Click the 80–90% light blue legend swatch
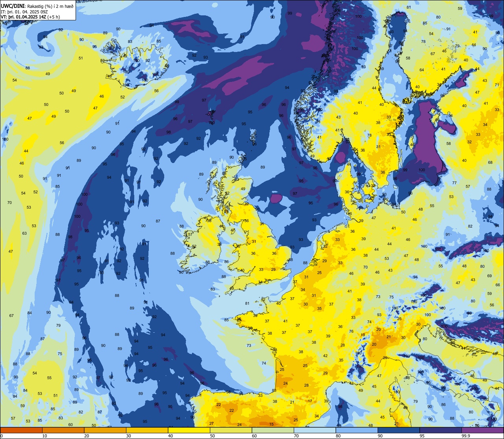504x439 pixels. (x=357, y=430)
